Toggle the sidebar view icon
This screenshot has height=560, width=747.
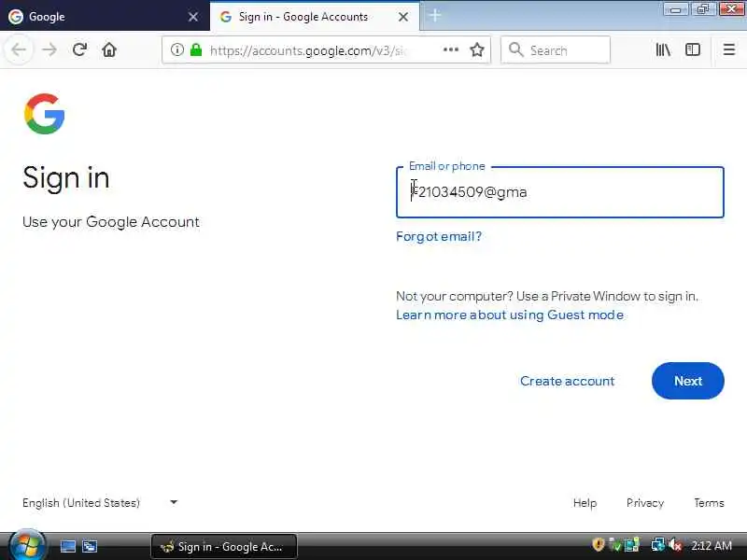(x=693, y=49)
